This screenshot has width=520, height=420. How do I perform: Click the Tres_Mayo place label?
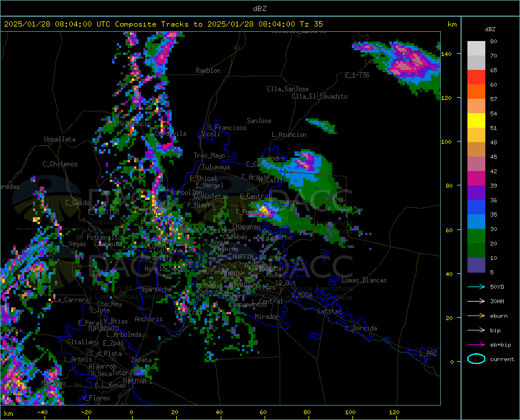tap(209, 155)
